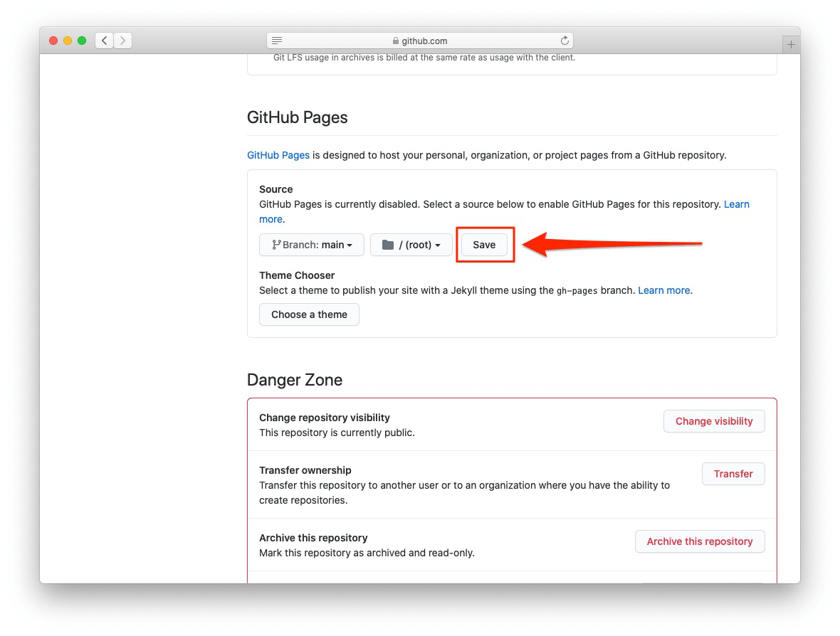Click the Choose a theme button
This screenshot has width=840, height=636.
click(x=309, y=314)
